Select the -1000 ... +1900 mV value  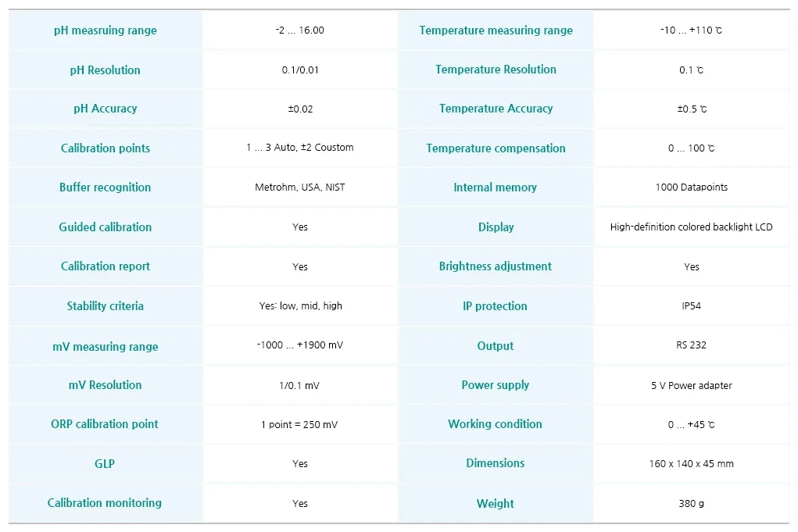[x=300, y=345]
